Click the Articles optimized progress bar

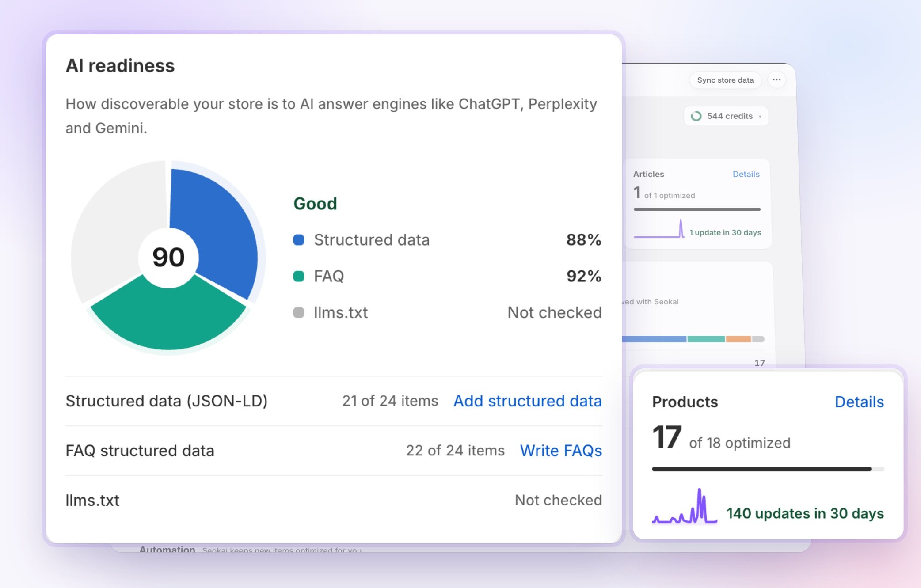[x=697, y=209]
